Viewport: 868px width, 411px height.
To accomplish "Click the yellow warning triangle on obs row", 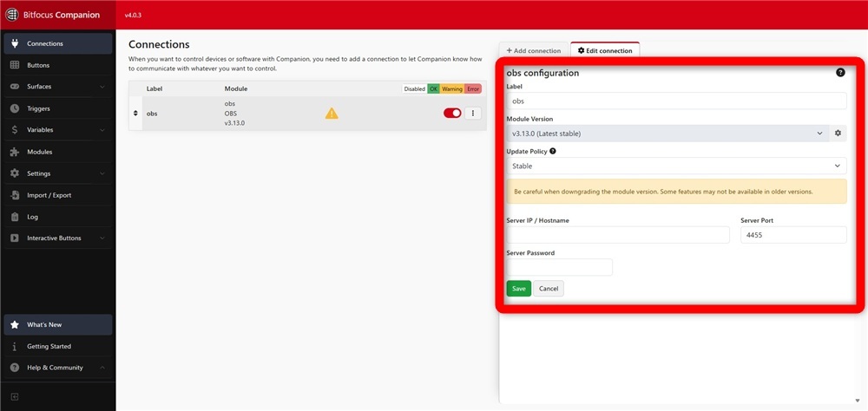I will click(x=332, y=114).
